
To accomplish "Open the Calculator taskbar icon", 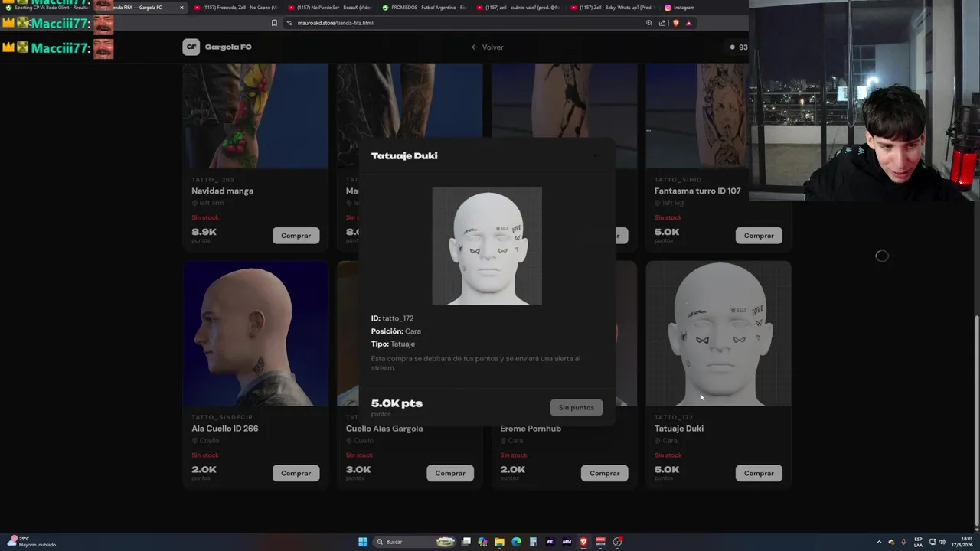I will 533,542.
